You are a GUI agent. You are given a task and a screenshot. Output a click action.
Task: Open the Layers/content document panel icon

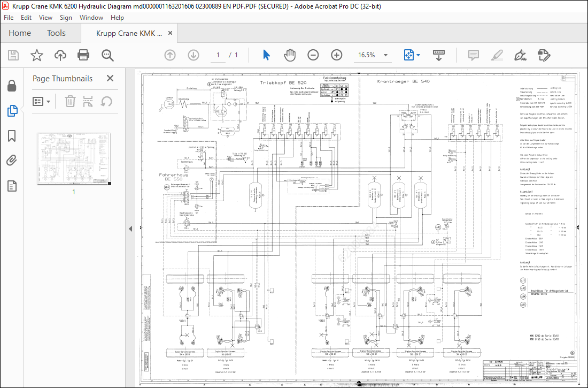point(12,186)
